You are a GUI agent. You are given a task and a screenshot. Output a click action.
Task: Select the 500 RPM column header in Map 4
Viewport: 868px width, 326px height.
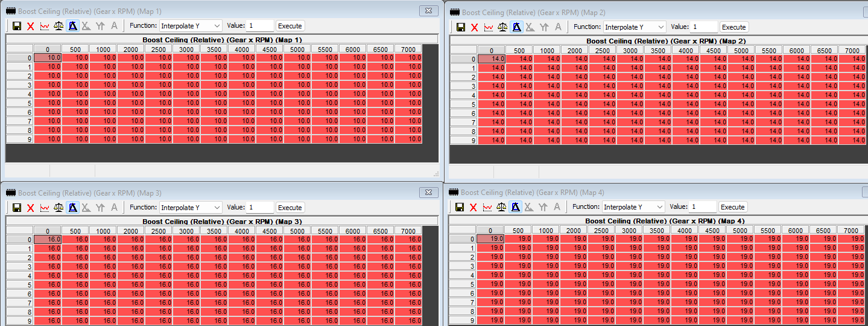(x=518, y=230)
